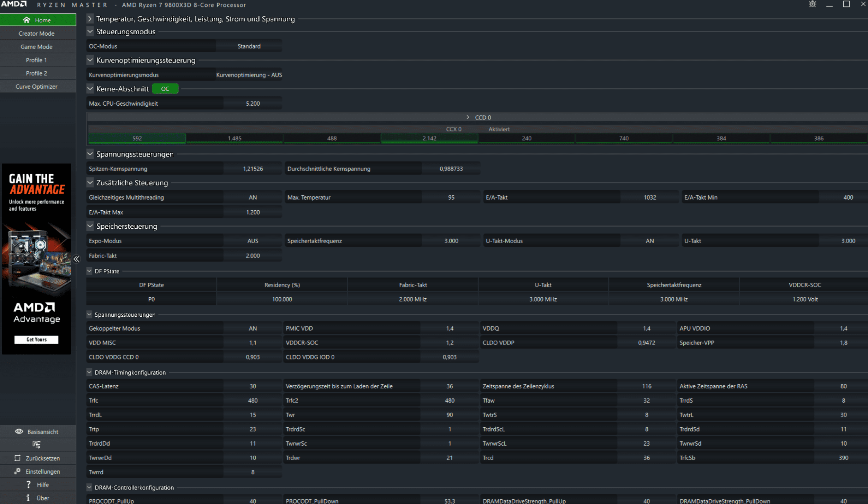Collapse the DRAM-Timingkonfiguration section
The height and width of the screenshot is (504, 868).
pos(89,372)
